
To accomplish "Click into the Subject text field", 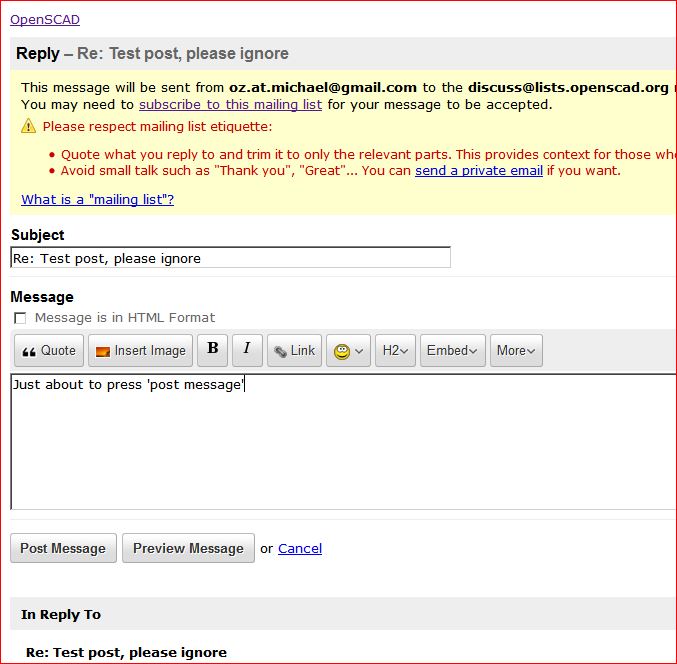I will pyautogui.click(x=230, y=258).
